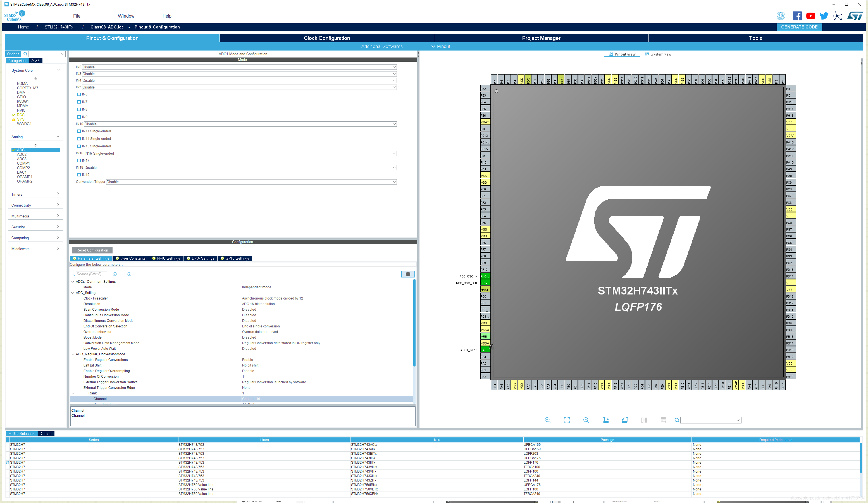Select the DMA Settings tab

click(x=202, y=258)
